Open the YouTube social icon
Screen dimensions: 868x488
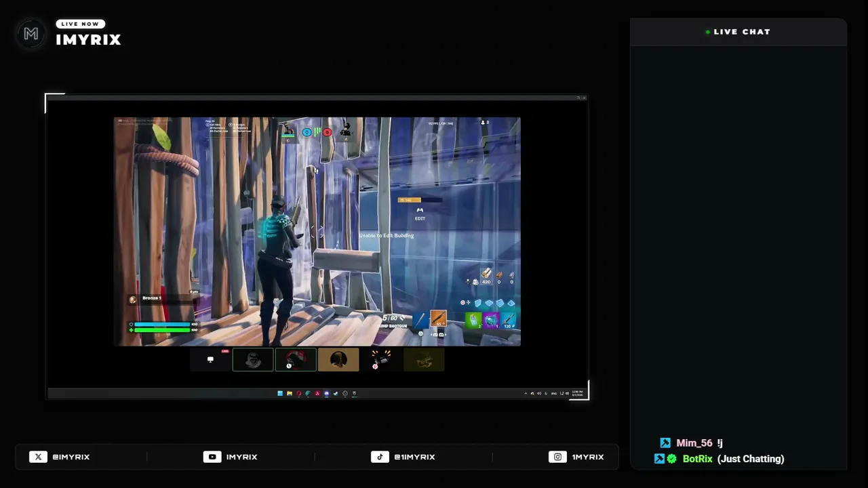[x=212, y=457]
